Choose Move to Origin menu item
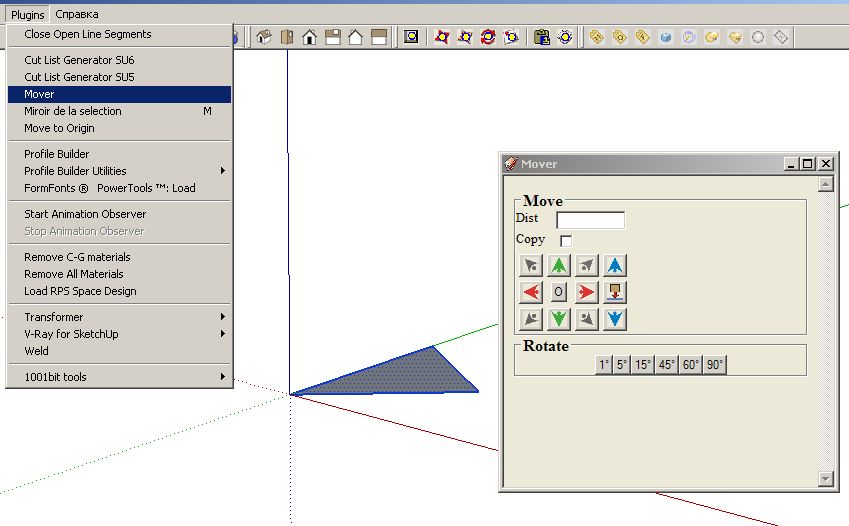The width and height of the screenshot is (849, 526). [x=59, y=128]
